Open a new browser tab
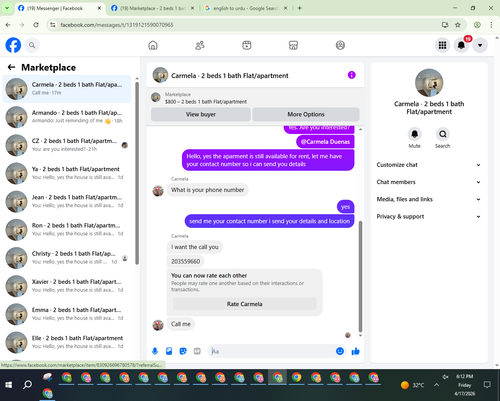This screenshot has height=401, width=500. pyautogui.click(x=299, y=8)
